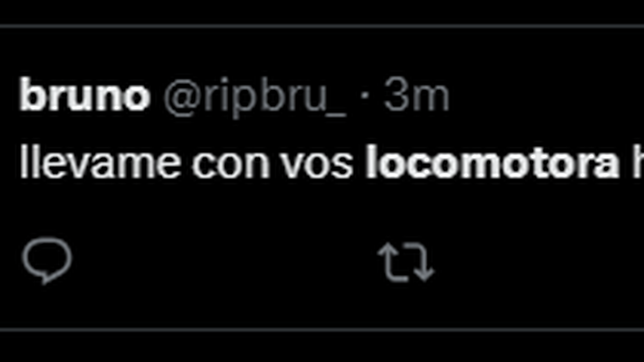Screen dimensions: 644x362
Task: Open the tweet permalink via the 3m timestamp
Action: (417, 97)
